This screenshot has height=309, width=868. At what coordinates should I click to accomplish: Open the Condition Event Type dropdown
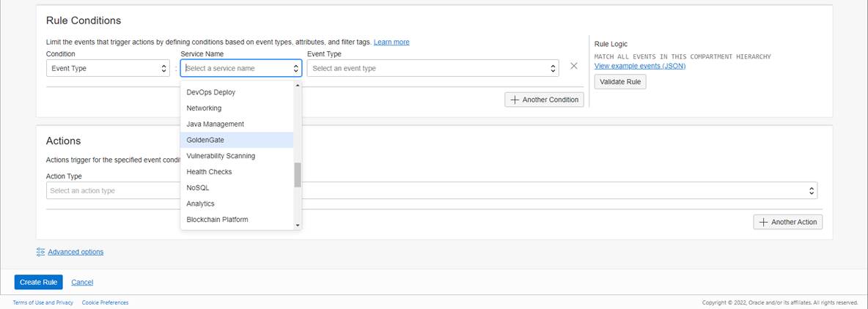pyautogui.click(x=108, y=68)
